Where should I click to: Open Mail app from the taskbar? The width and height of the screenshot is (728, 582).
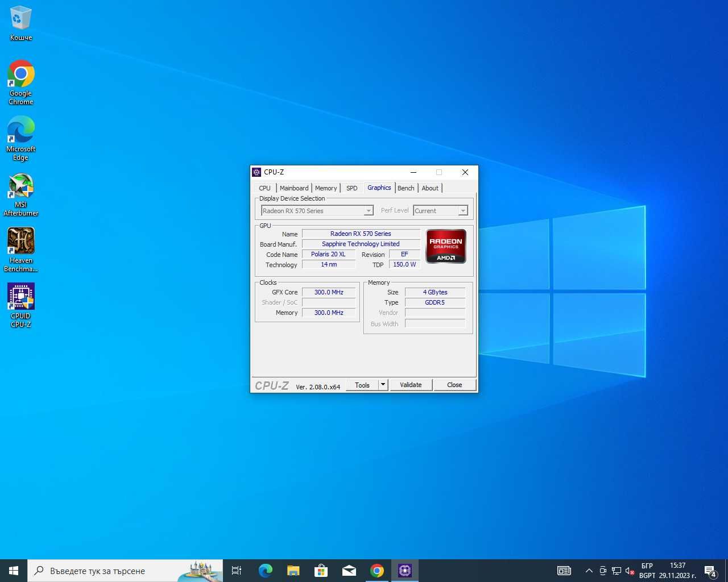tap(349, 571)
